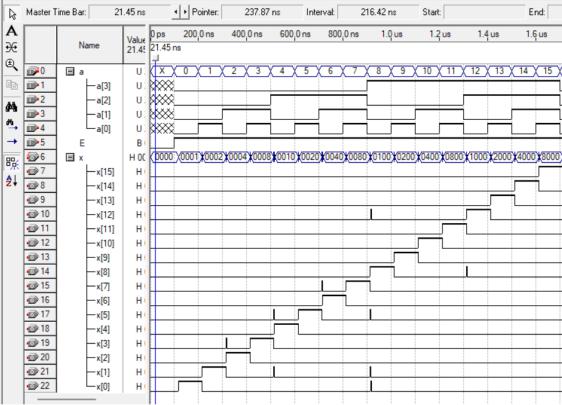Select signal x[14] in name list

(105, 186)
